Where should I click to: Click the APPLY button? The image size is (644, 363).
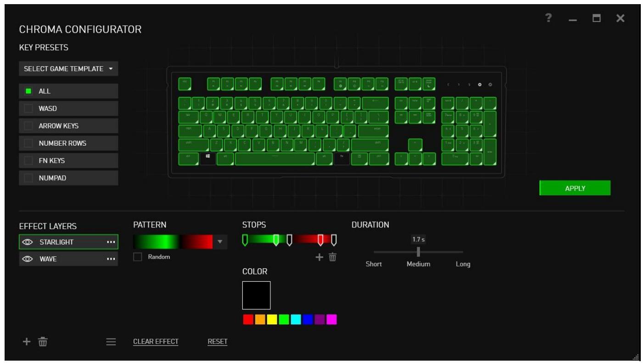pyautogui.click(x=575, y=188)
